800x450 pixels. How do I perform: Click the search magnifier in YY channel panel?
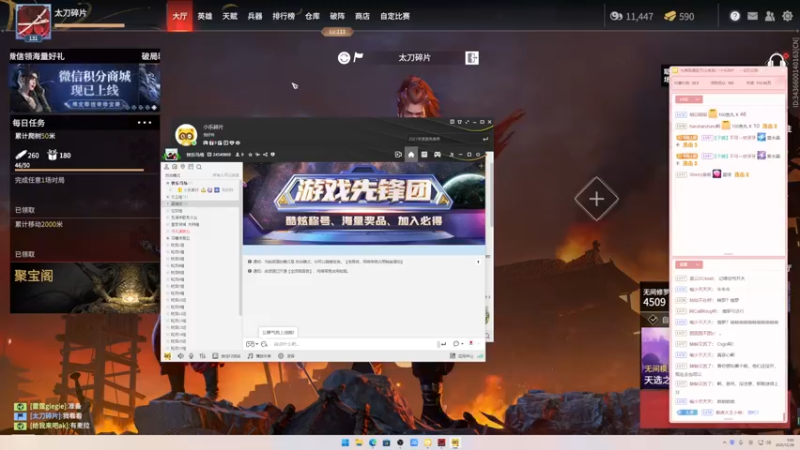199,167
